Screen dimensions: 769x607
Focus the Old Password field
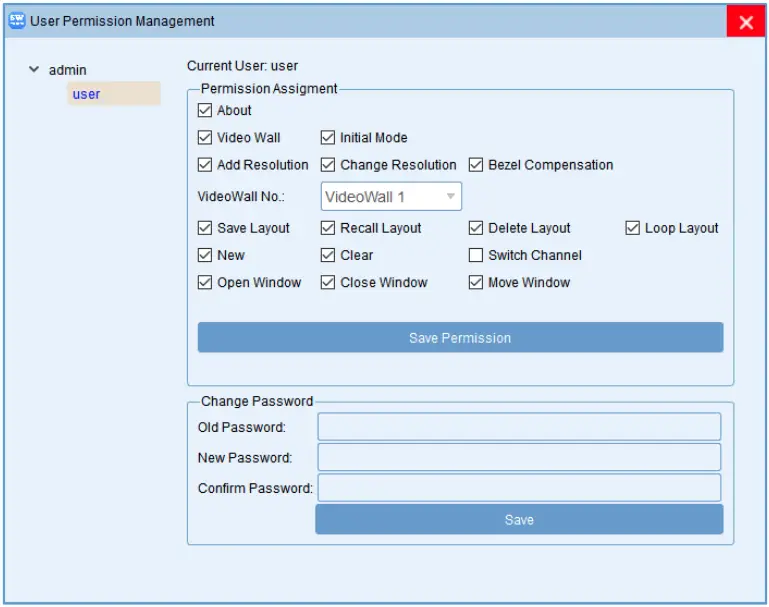point(519,427)
